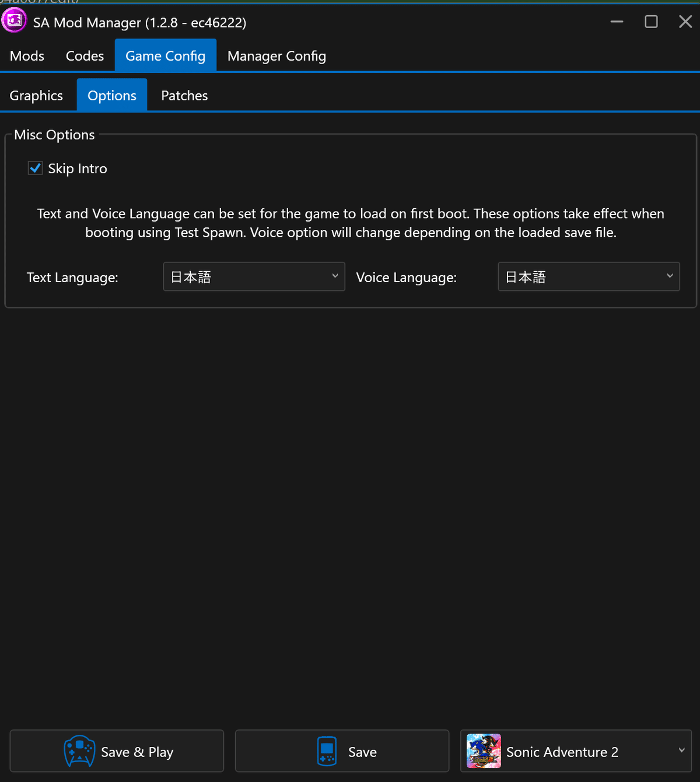Open the Manager Config tab
Image resolution: width=700 pixels, height=782 pixels.
point(276,55)
